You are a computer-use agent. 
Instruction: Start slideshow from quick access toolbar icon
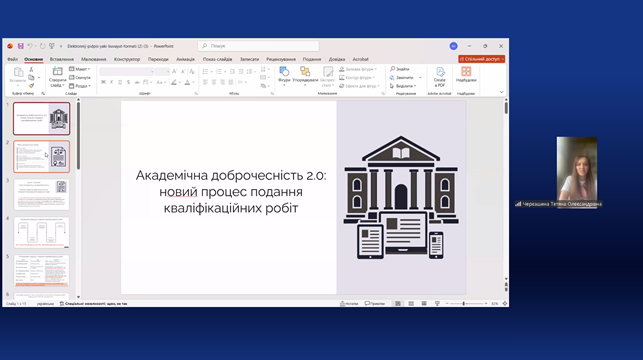click(52, 46)
